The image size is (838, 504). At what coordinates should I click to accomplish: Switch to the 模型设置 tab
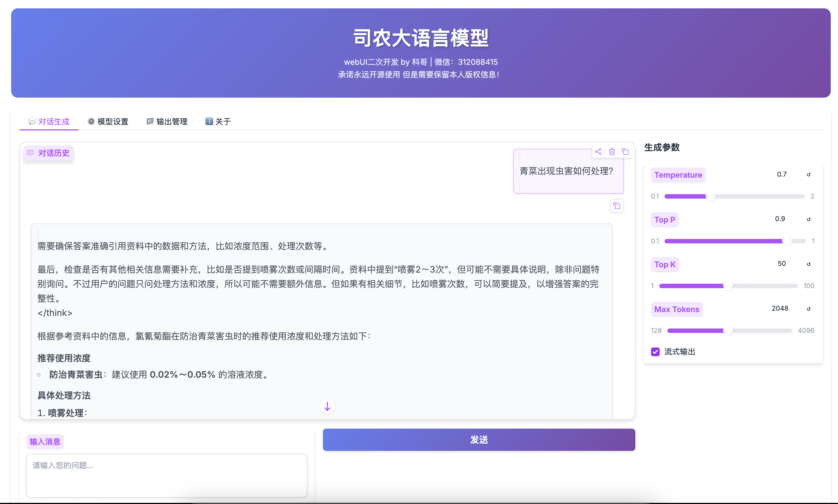point(108,122)
